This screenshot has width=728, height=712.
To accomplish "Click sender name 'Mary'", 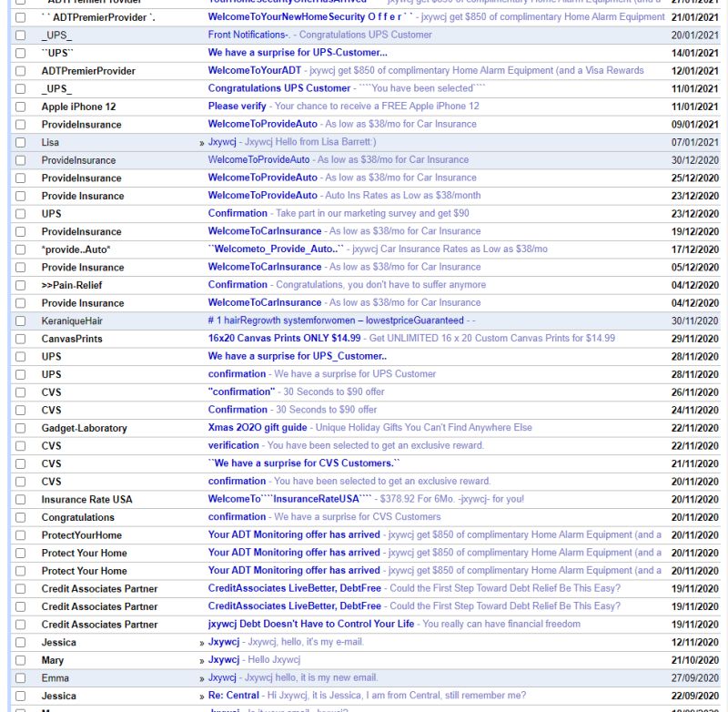I will 53,660.
